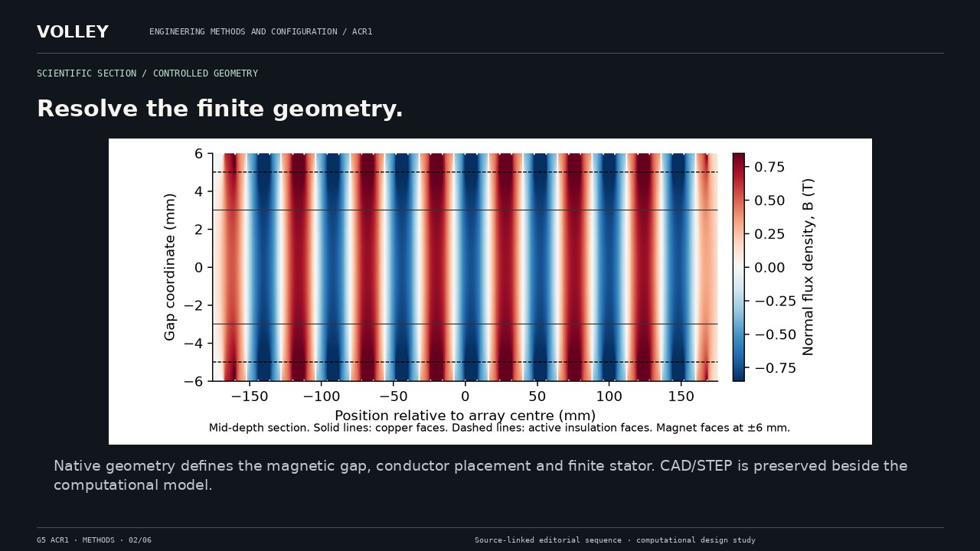
Task: Click footer 'G5 ACR1 · METHODS · 02/06'
Action: 94,540
